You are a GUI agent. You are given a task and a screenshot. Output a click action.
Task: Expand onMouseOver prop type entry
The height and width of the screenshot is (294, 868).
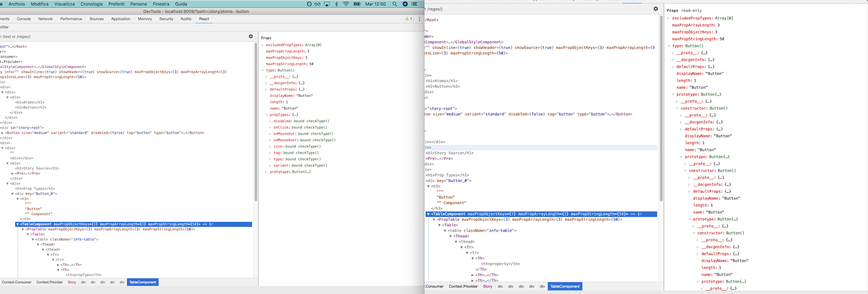pyautogui.click(x=270, y=140)
